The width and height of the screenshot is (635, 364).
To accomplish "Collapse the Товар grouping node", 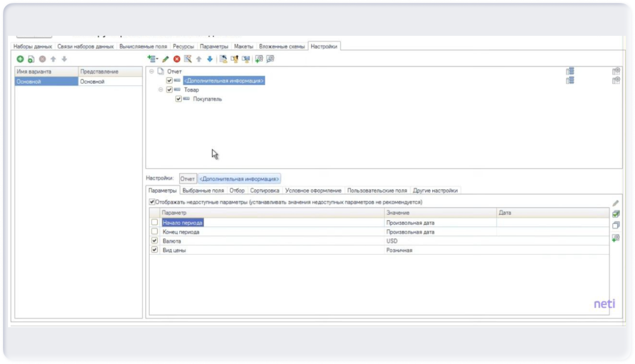I will point(161,90).
